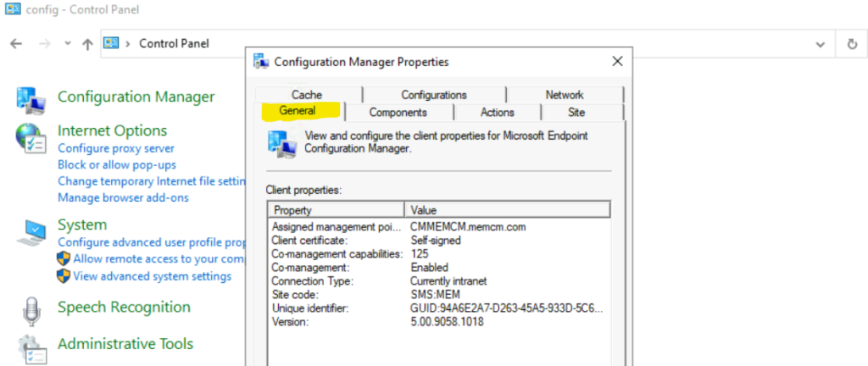This screenshot has width=868, height=366.
Task: Switch to the Cache tab
Action: coord(307,95)
